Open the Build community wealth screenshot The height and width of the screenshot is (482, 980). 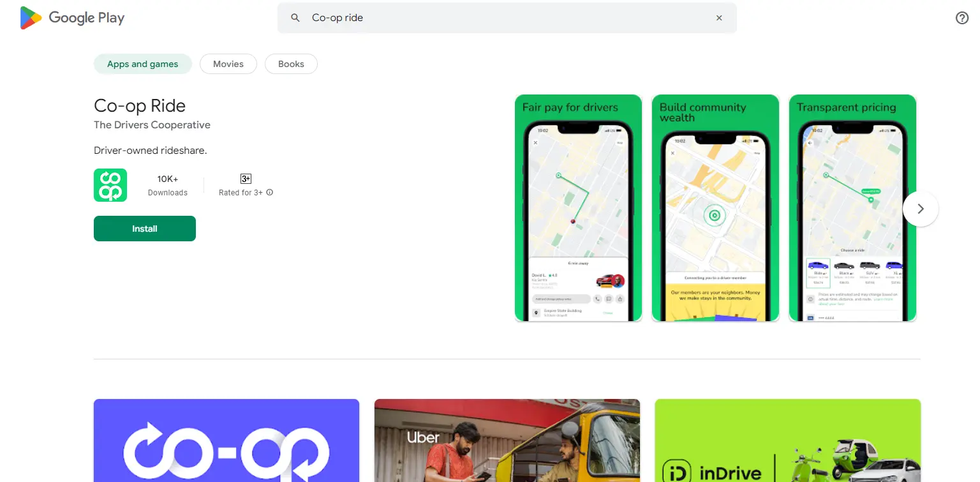[x=715, y=208]
